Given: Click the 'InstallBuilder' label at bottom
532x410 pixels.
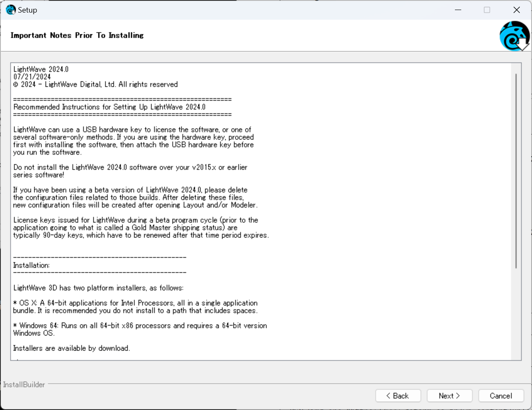Looking at the screenshot, I should point(24,384).
